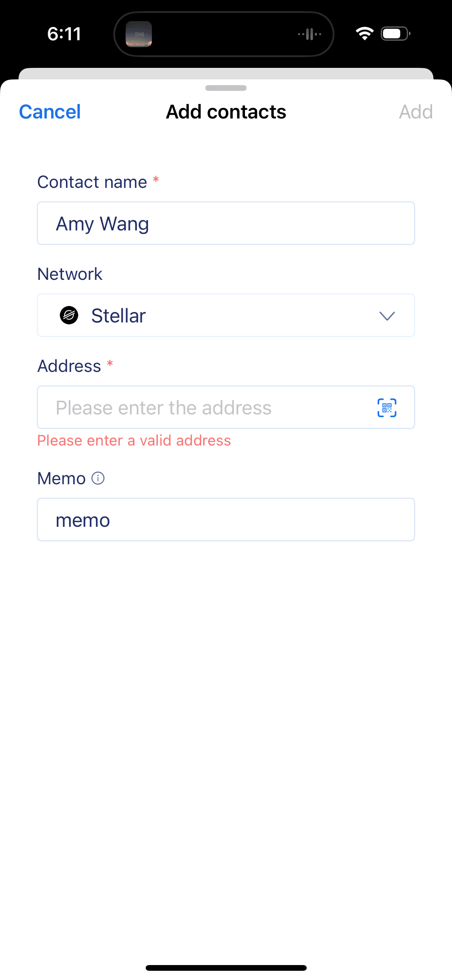Click the address placeholder text
This screenshot has height=980, width=452.
(164, 408)
